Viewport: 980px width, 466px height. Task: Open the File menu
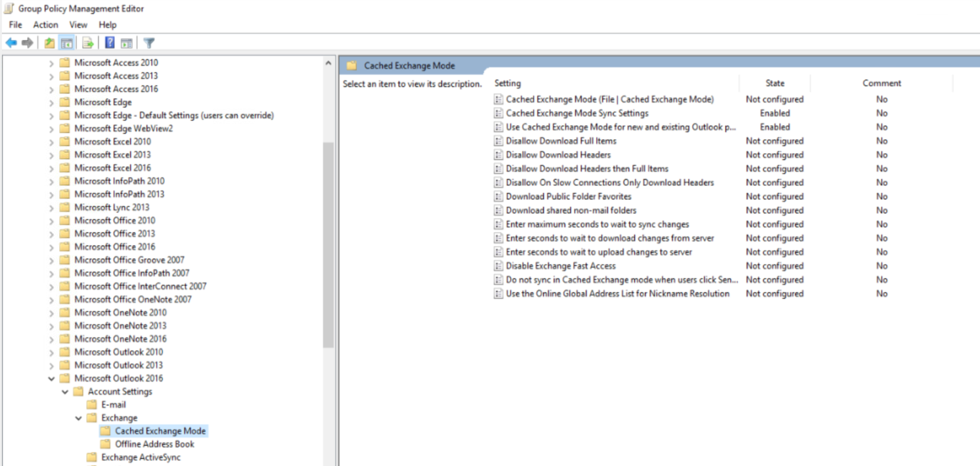16,25
